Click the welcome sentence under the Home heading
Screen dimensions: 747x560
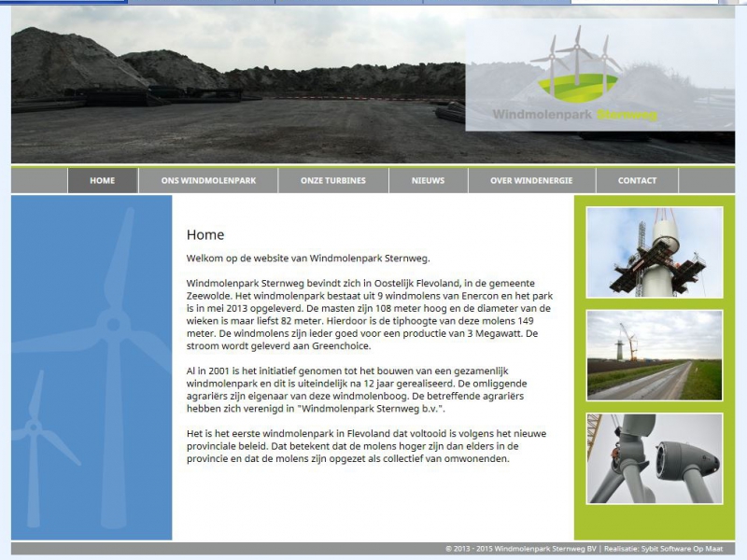(308, 259)
